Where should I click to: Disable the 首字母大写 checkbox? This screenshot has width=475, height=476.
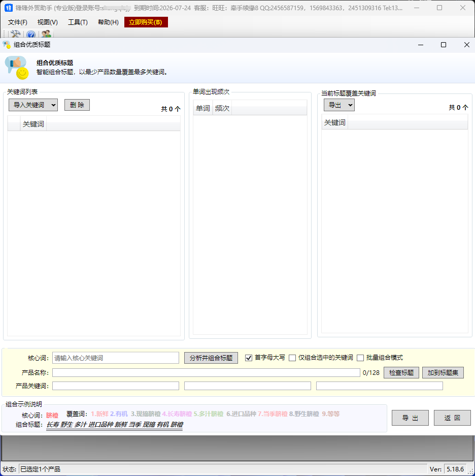[x=249, y=358]
